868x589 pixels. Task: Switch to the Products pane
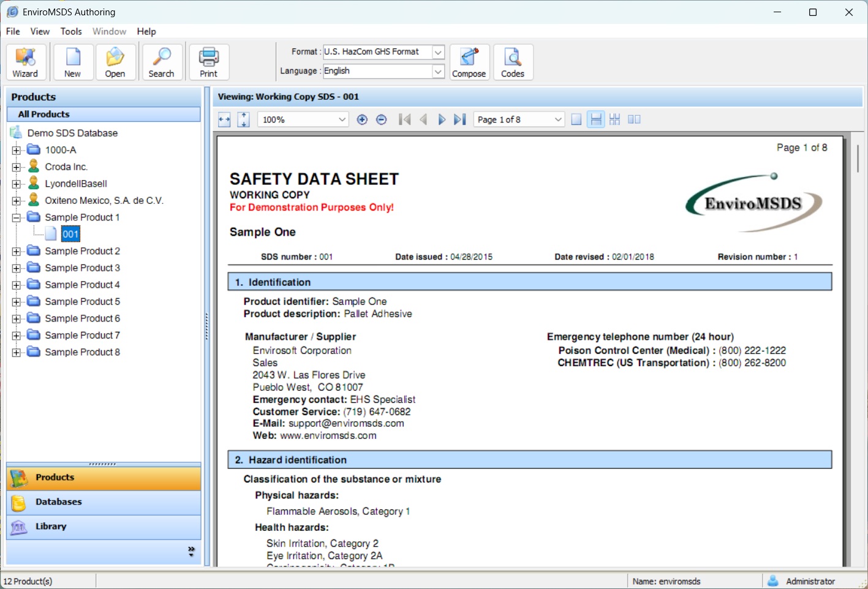(104, 478)
